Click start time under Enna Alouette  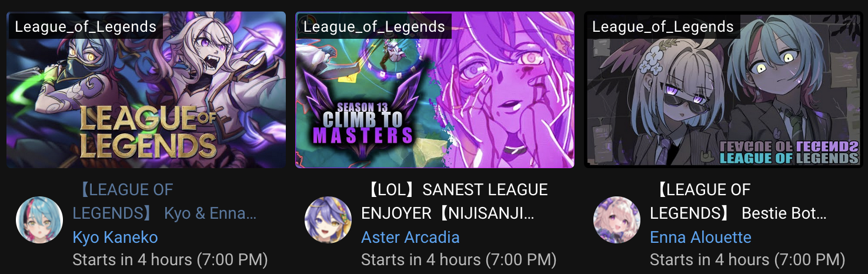click(747, 259)
